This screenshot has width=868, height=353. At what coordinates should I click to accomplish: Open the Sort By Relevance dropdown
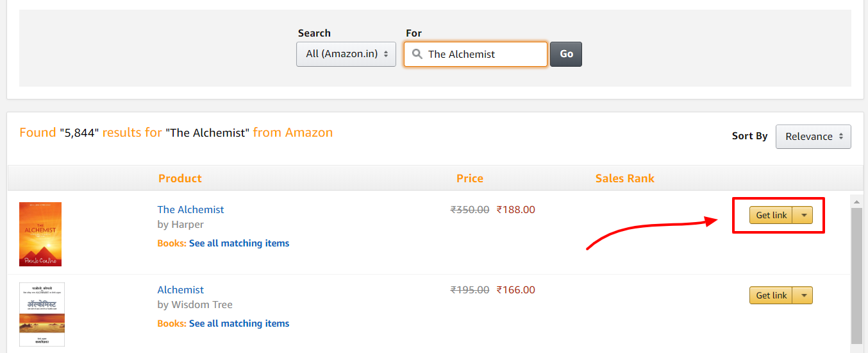coord(813,136)
